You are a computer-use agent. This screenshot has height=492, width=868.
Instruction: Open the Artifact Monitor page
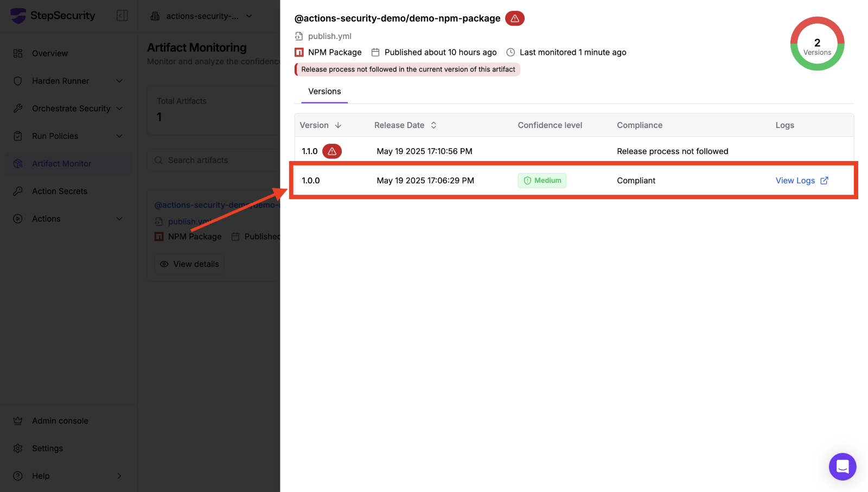point(68,164)
